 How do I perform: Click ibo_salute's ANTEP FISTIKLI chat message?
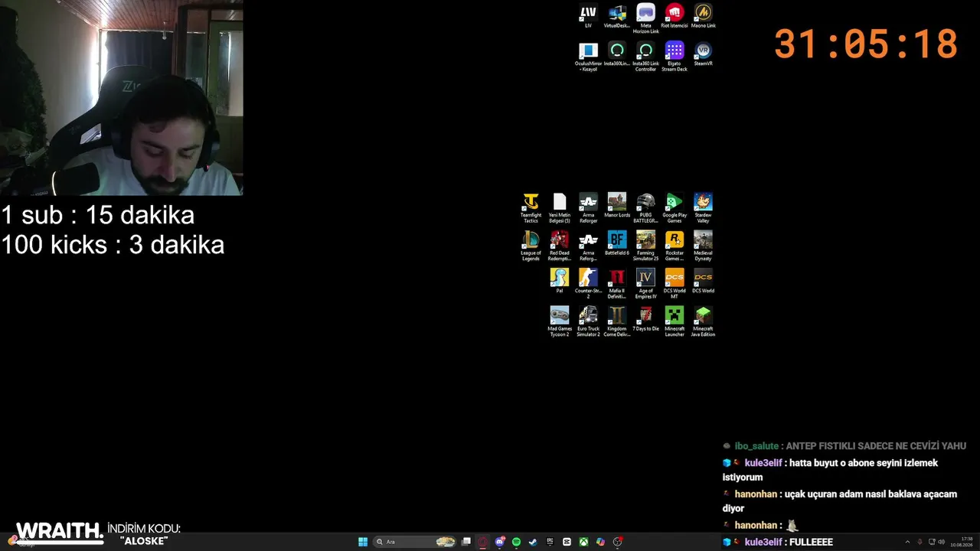[844, 446]
